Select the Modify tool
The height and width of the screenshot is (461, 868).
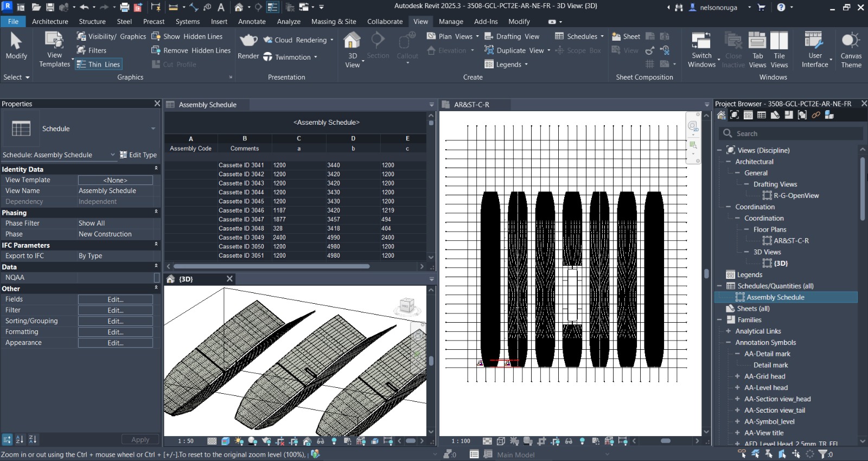16,46
